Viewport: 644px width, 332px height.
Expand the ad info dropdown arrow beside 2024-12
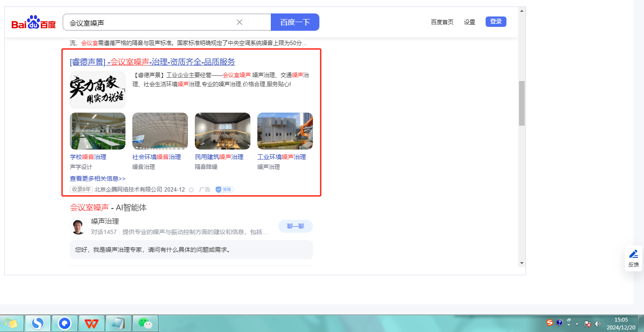coord(191,190)
